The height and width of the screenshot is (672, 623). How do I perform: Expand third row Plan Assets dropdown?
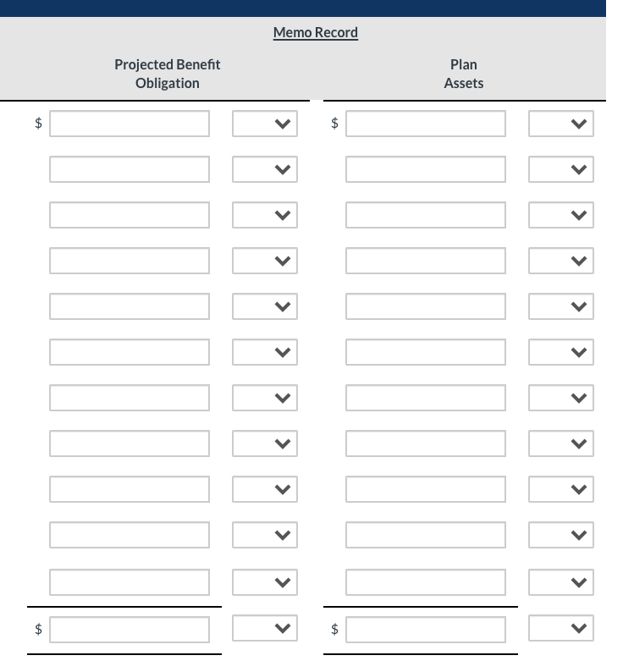pos(561,216)
